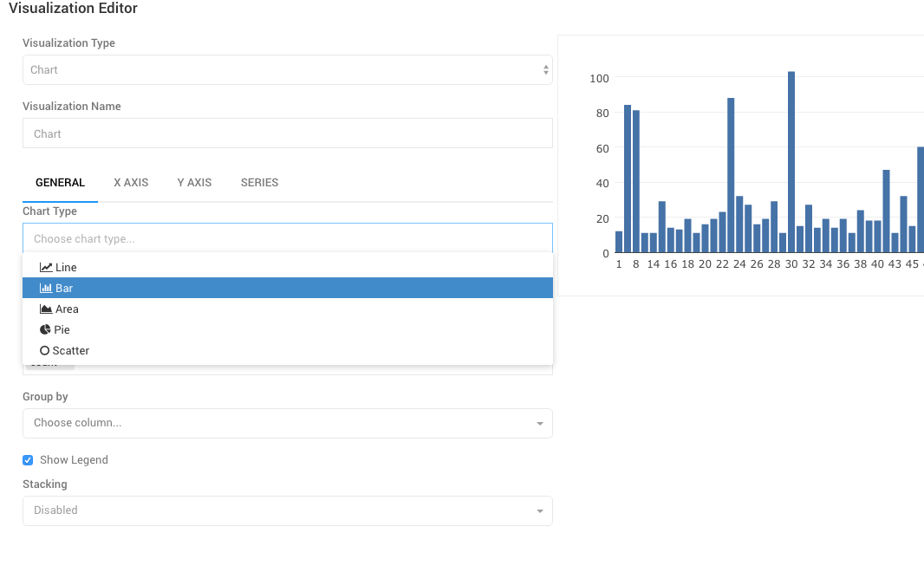Click the Stacking dropdown chevron arrow

(x=539, y=510)
